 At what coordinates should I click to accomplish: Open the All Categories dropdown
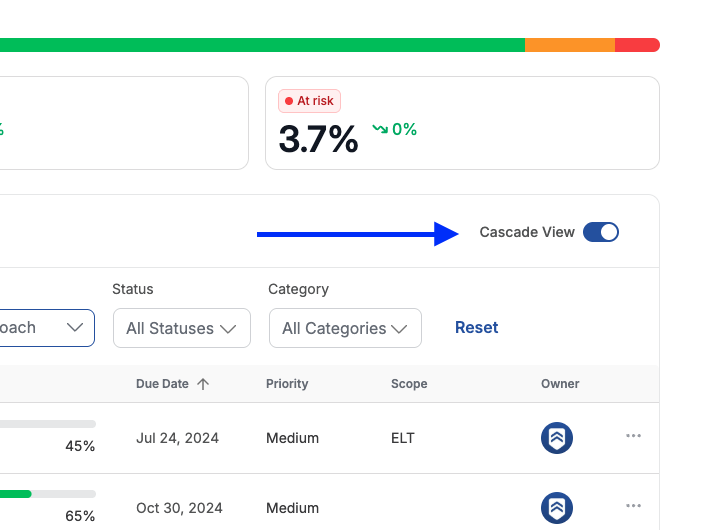345,328
